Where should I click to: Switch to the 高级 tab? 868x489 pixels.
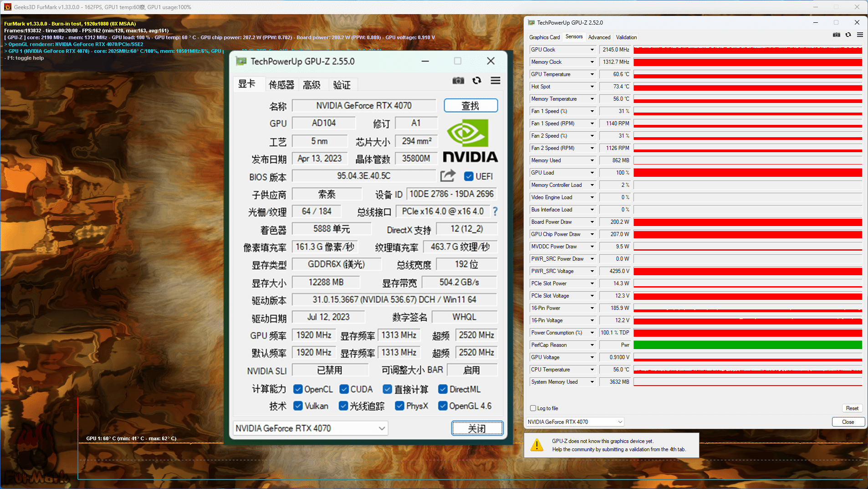pyautogui.click(x=312, y=85)
